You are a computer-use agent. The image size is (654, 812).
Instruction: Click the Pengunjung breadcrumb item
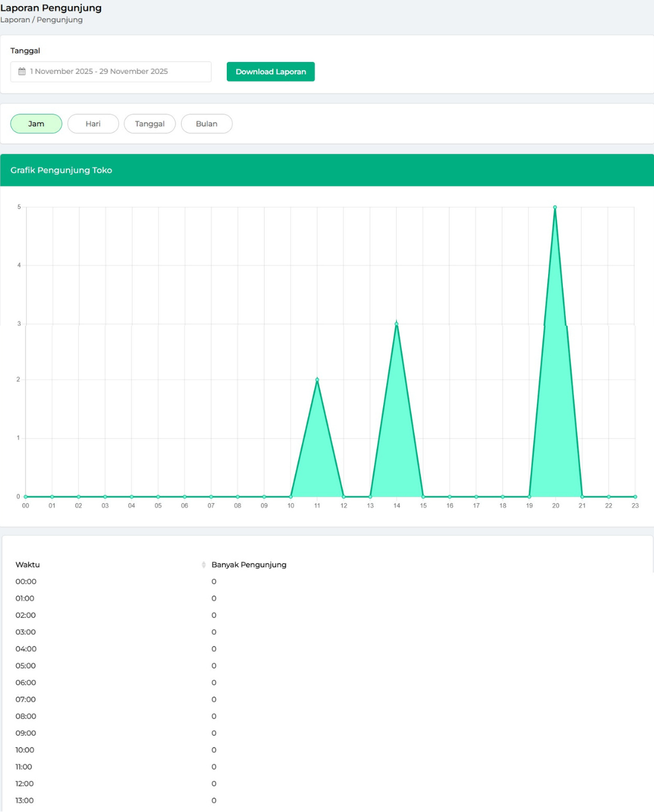[60, 20]
